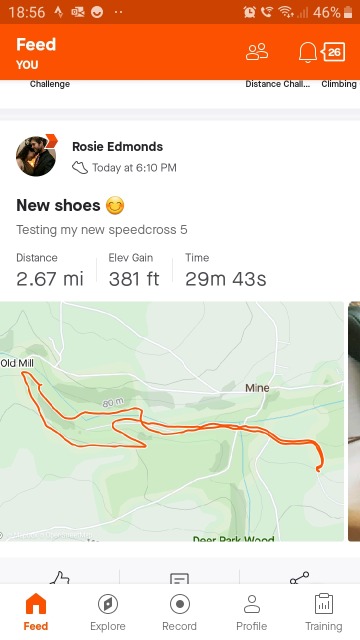
Task: Open the Rosie Edmonds athlete name link
Action: click(x=118, y=147)
